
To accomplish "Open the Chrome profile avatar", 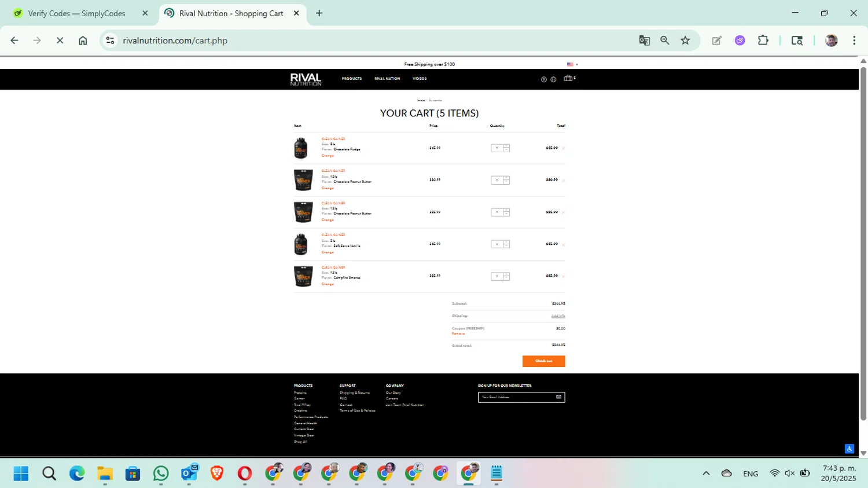I will 832,41.
